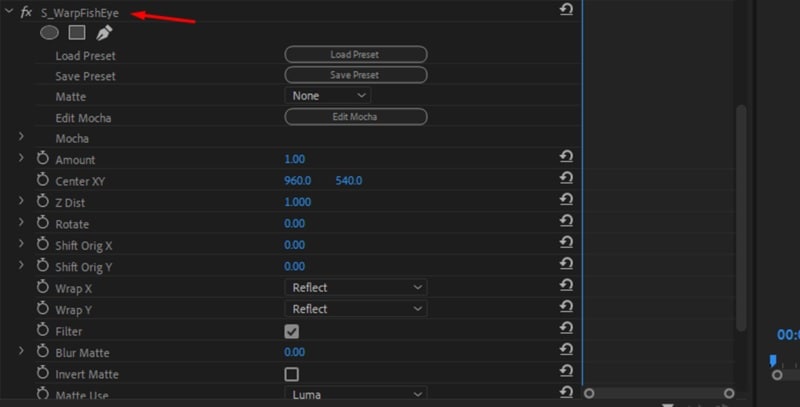This screenshot has width=800, height=407.
Task: Expand the Shift Orig Y parameter
Action: (x=21, y=265)
